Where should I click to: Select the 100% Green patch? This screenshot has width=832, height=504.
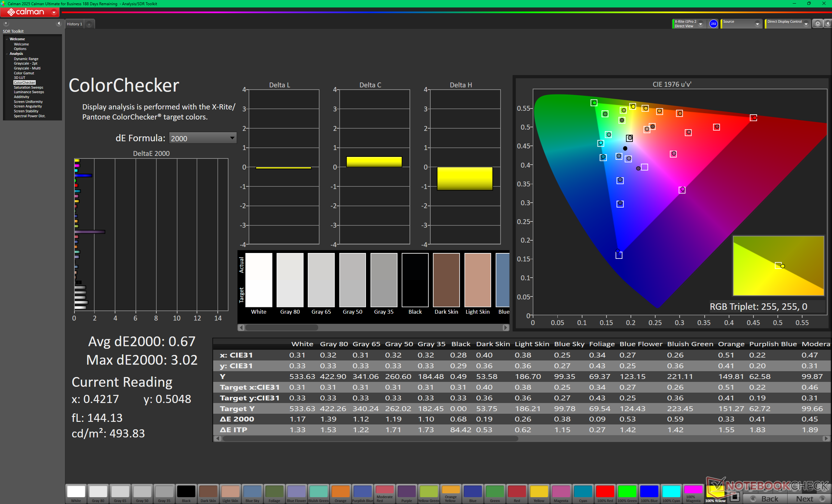tap(627, 494)
